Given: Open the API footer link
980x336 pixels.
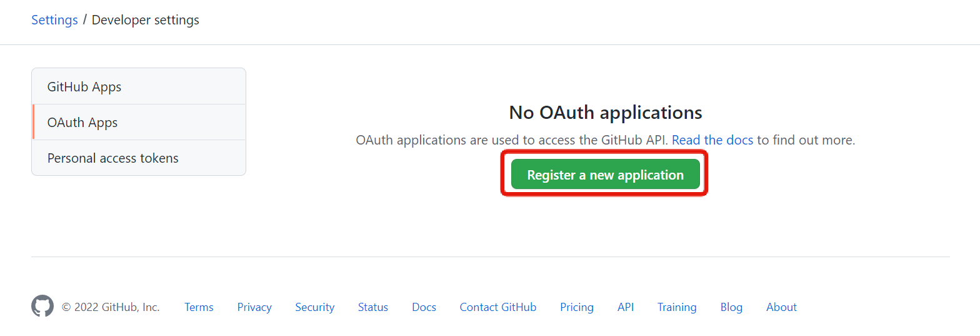Looking at the screenshot, I should click(626, 307).
